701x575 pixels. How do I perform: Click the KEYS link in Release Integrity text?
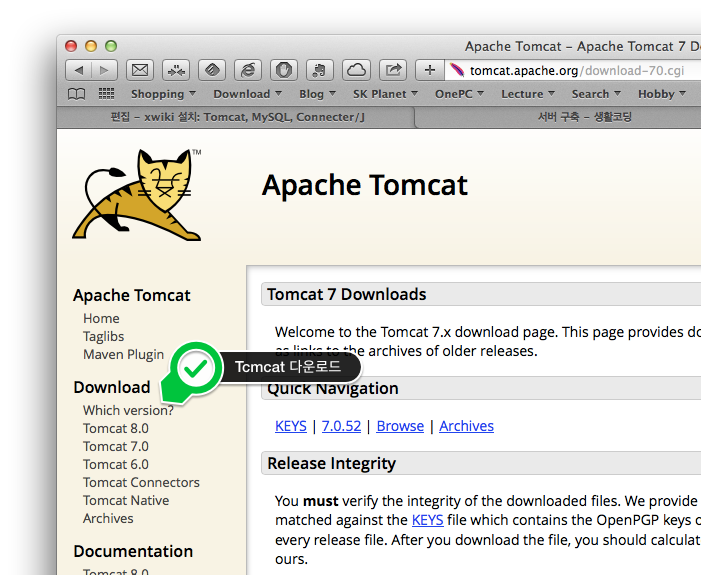pos(427,520)
